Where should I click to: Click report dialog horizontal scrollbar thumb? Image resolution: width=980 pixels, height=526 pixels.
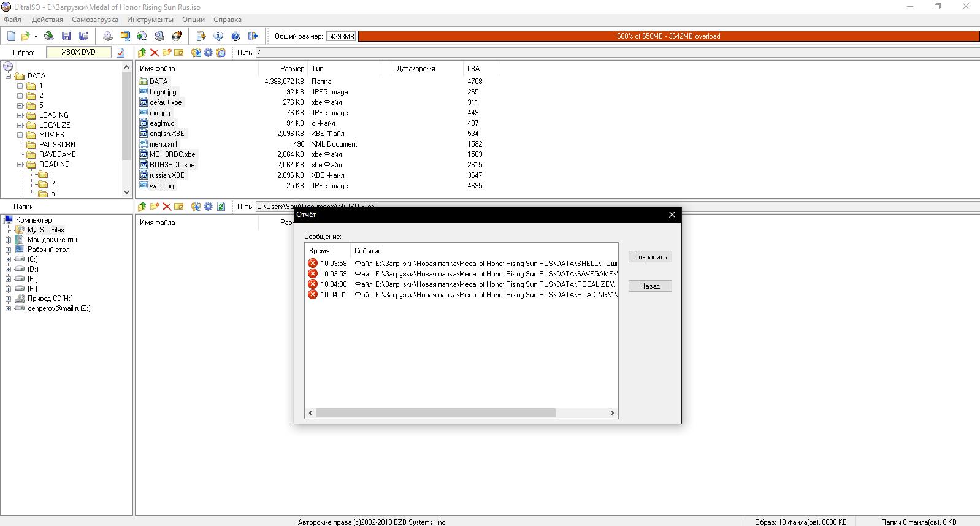435,413
